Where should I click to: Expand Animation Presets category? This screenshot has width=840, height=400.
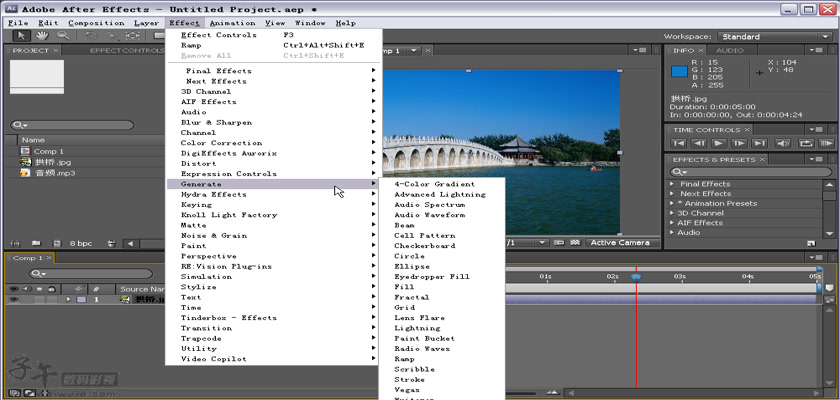pos(672,203)
